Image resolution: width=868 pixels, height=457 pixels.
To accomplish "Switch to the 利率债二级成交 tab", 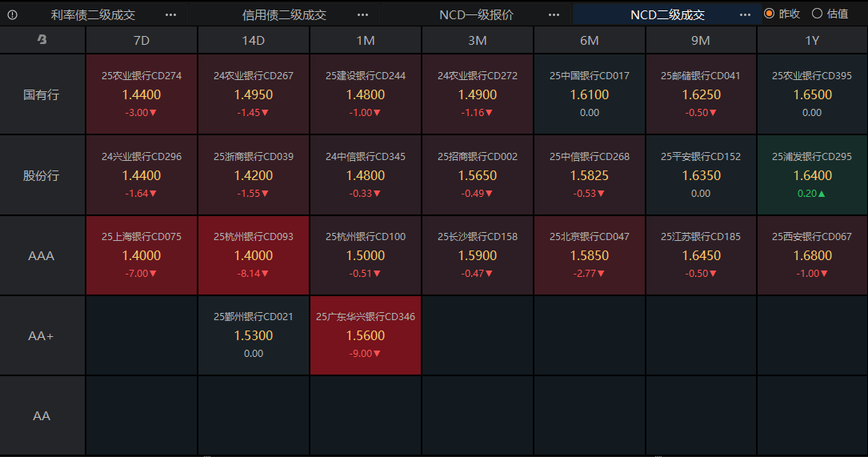I will [x=93, y=15].
